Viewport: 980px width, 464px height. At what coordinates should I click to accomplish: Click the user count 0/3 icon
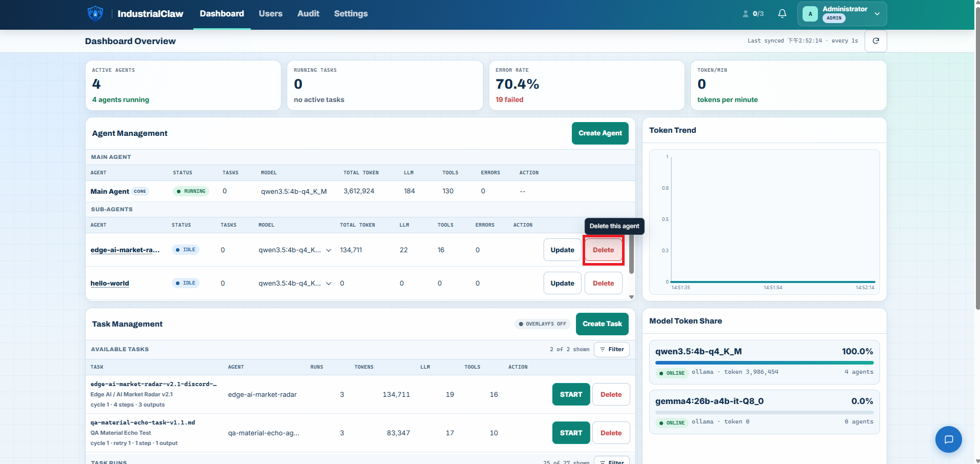tap(753, 14)
